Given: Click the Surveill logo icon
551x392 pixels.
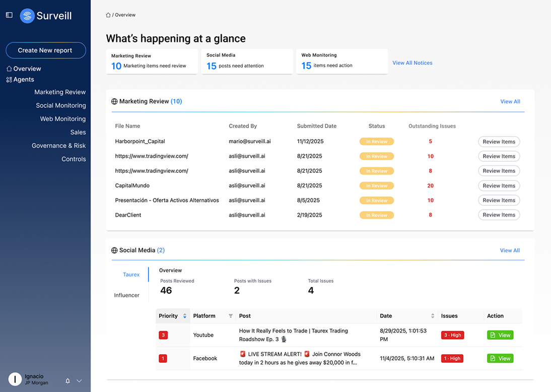Looking at the screenshot, I should 27,16.
